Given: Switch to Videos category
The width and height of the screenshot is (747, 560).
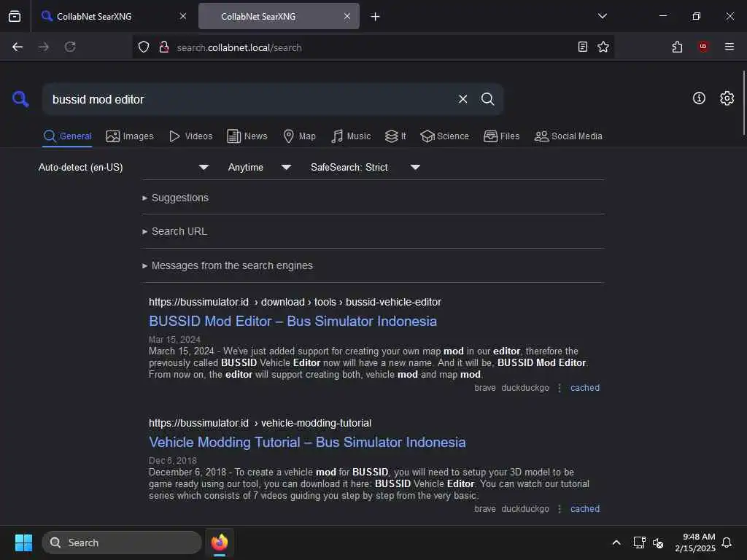Looking at the screenshot, I should [190, 136].
